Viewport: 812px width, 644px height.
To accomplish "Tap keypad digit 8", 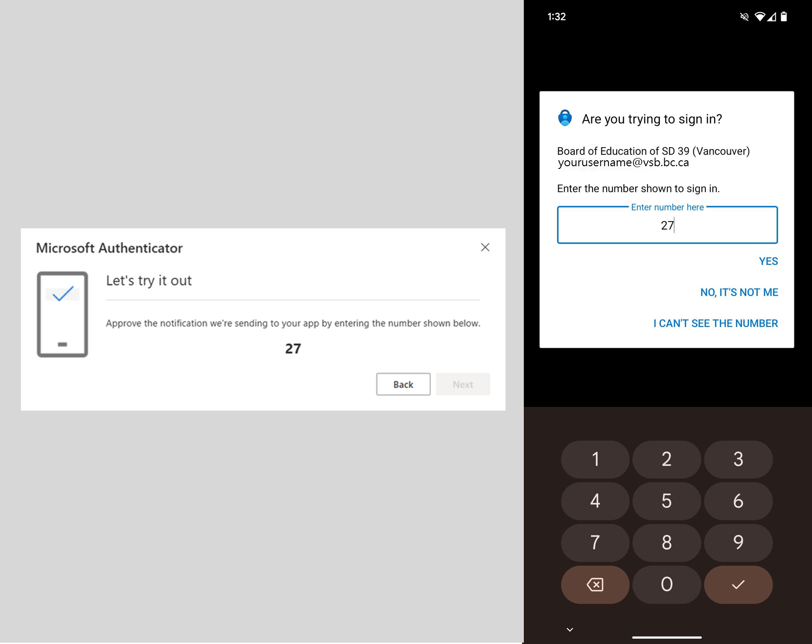I will click(x=667, y=543).
